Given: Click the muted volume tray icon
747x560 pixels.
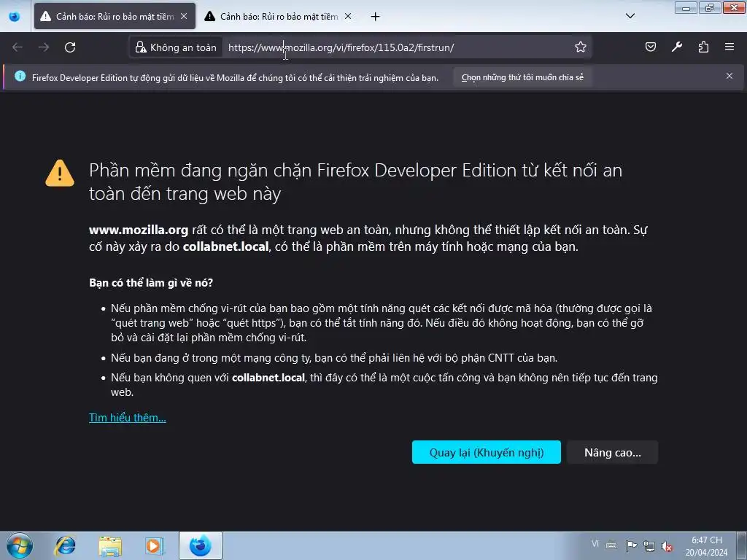Looking at the screenshot, I should tap(667, 546).
